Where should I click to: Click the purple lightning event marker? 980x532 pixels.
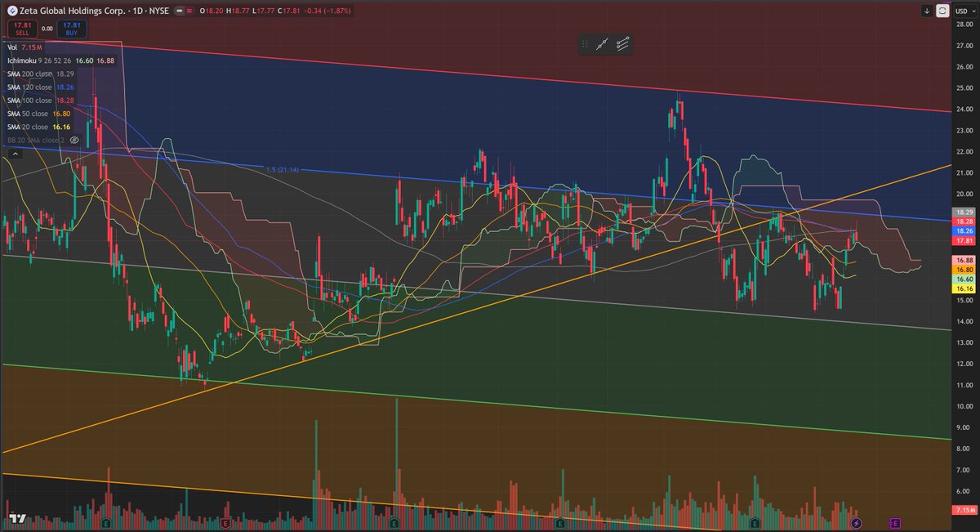point(856,522)
